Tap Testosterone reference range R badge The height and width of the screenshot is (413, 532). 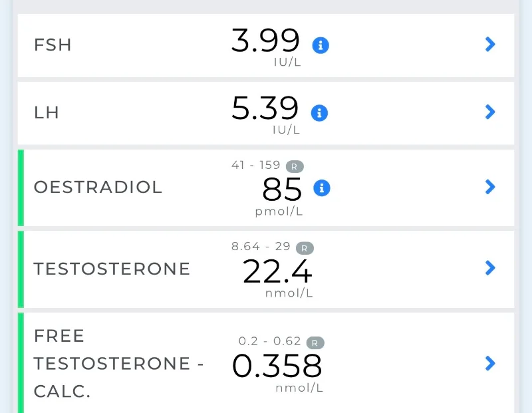305,248
